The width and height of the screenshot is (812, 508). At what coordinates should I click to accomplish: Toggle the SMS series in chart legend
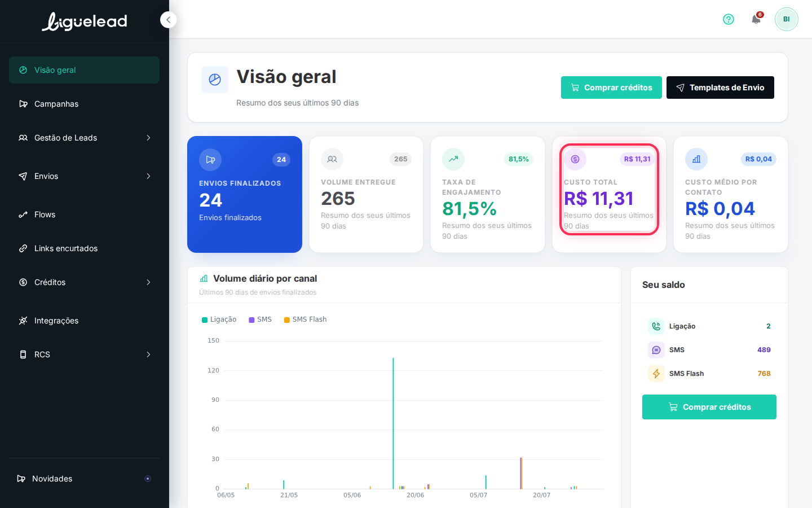[x=261, y=319]
